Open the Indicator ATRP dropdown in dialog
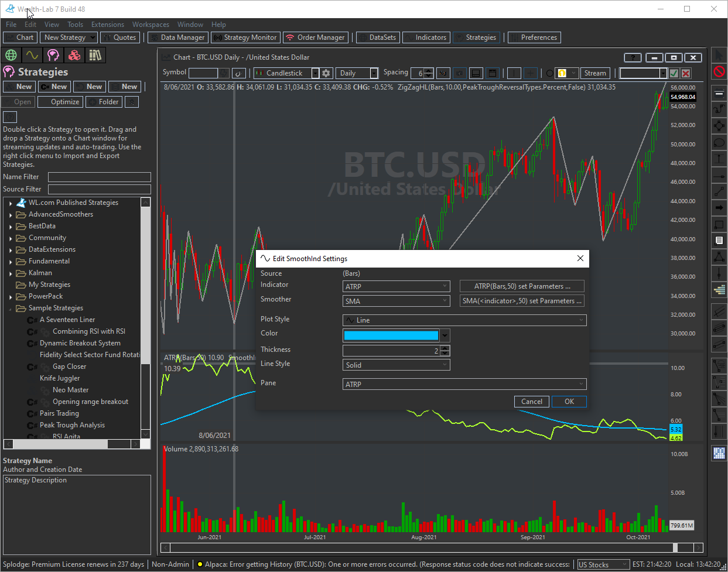Image resolution: width=728 pixels, height=572 pixels. point(397,286)
